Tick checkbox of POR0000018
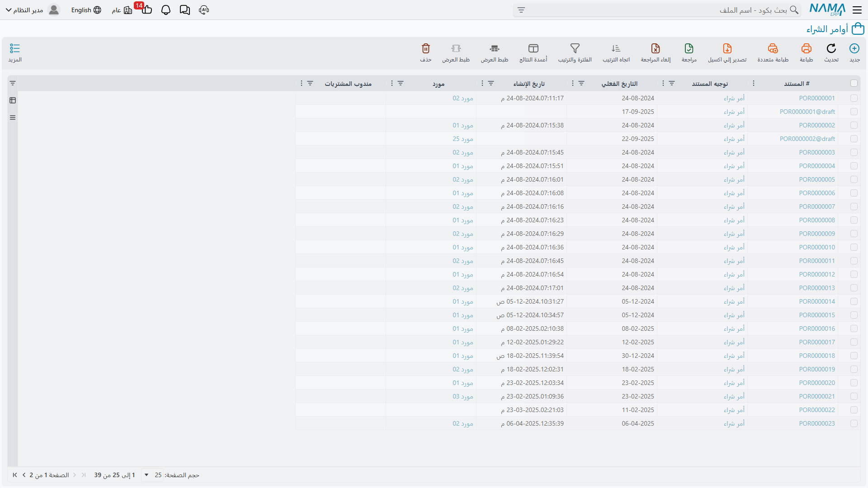The height and width of the screenshot is (488, 868). [854, 356]
